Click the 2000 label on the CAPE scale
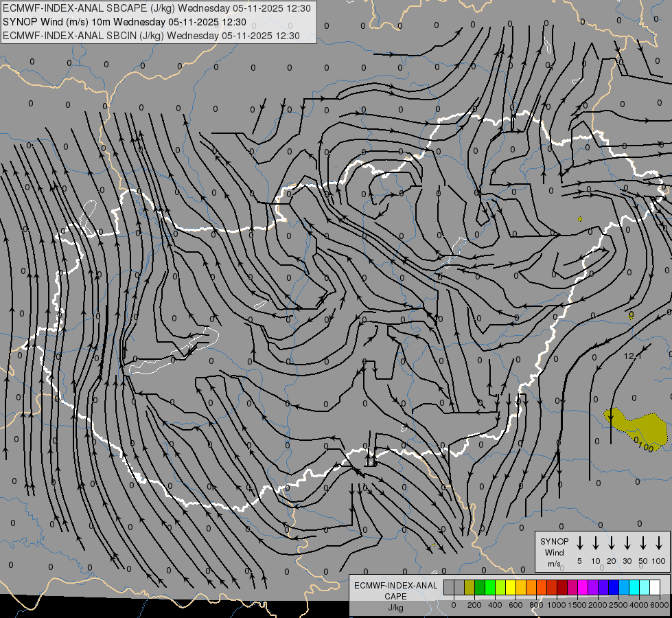Image resolution: width=672 pixels, height=618 pixels. tap(598, 605)
